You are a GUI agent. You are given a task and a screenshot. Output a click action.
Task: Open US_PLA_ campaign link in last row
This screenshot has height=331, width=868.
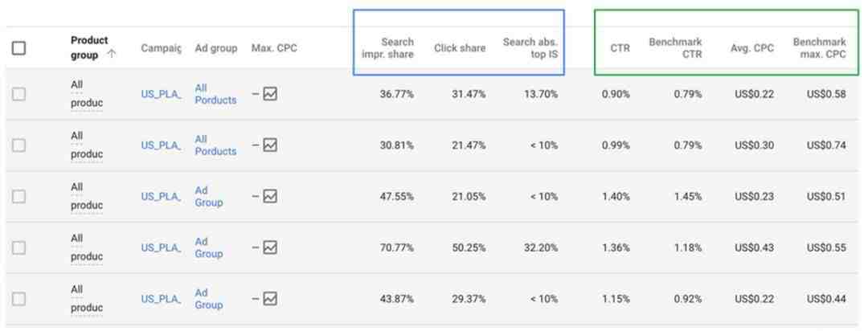[x=161, y=299]
